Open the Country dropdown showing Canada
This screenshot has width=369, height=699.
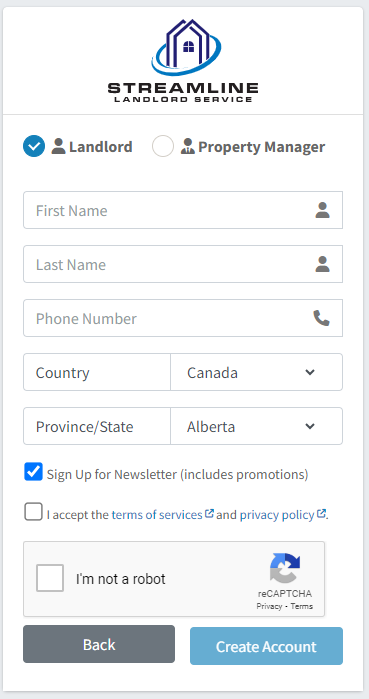257,372
